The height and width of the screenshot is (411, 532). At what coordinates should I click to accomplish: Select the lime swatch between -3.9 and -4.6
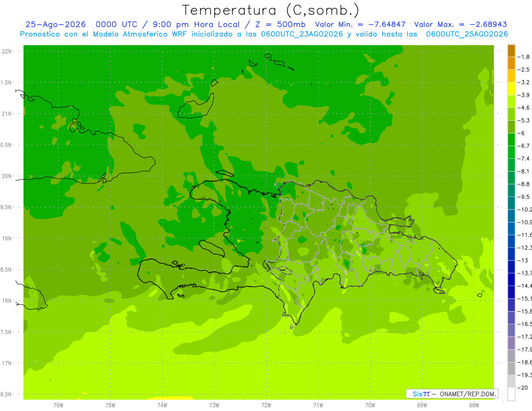511,101
